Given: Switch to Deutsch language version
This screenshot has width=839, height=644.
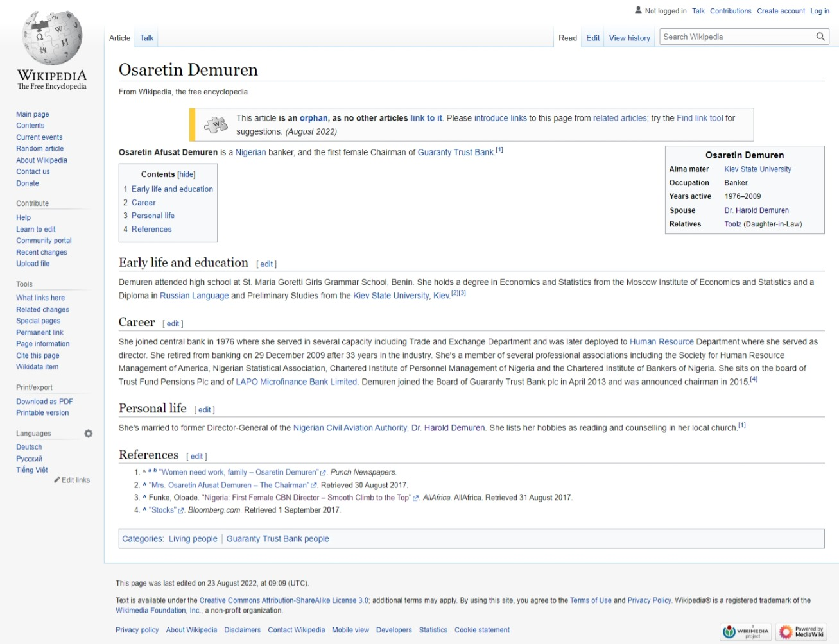Looking at the screenshot, I should click(x=29, y=447).
